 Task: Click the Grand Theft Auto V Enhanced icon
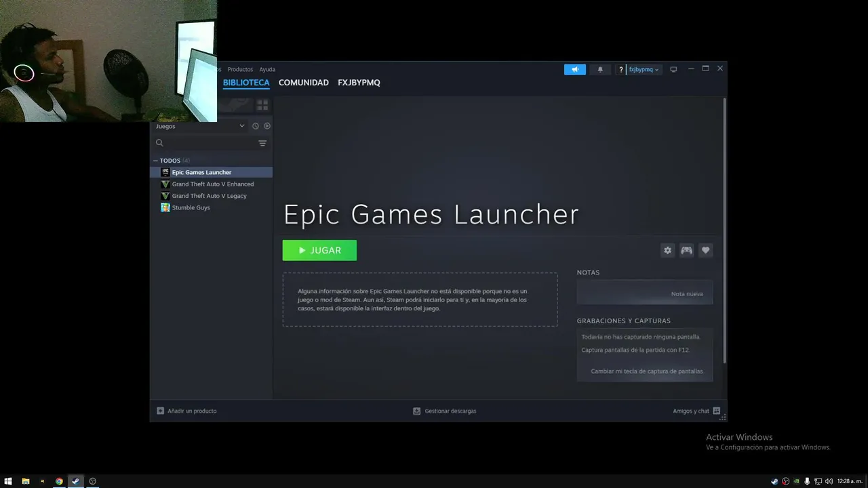click(165, 184)
